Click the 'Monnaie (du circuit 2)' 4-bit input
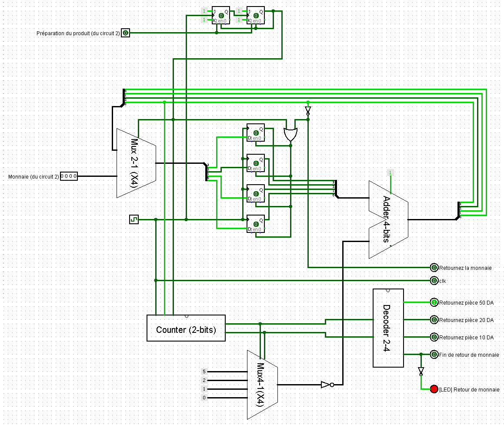 [x=69, y=176]
